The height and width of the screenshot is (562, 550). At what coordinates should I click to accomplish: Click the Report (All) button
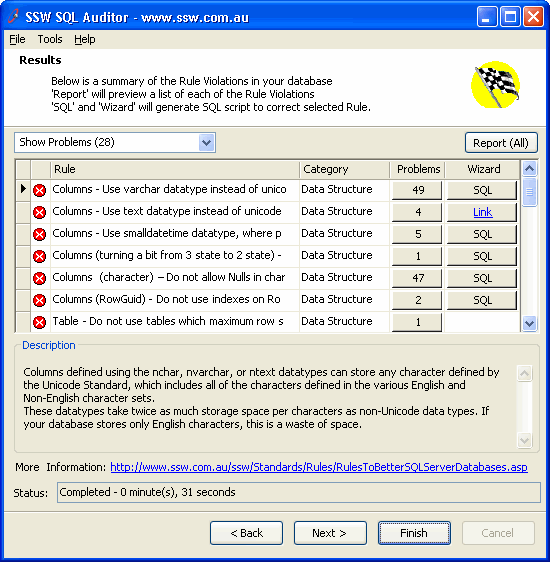501,143
